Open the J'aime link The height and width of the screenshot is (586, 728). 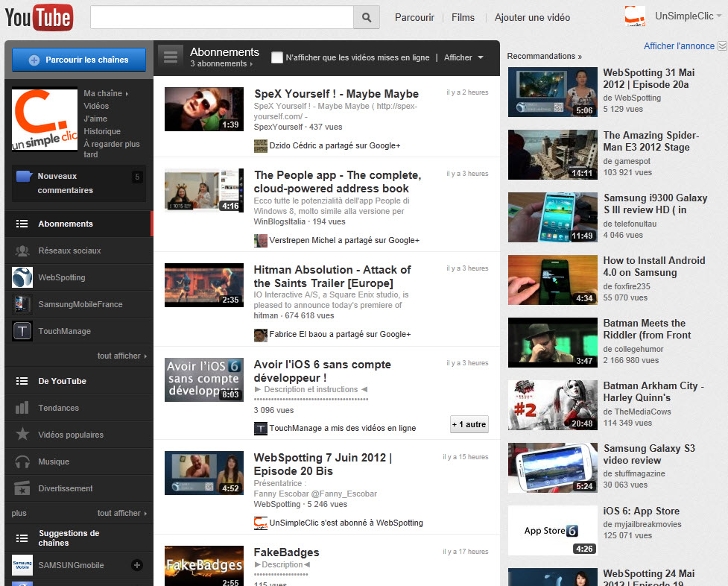(x=95, y=119)
